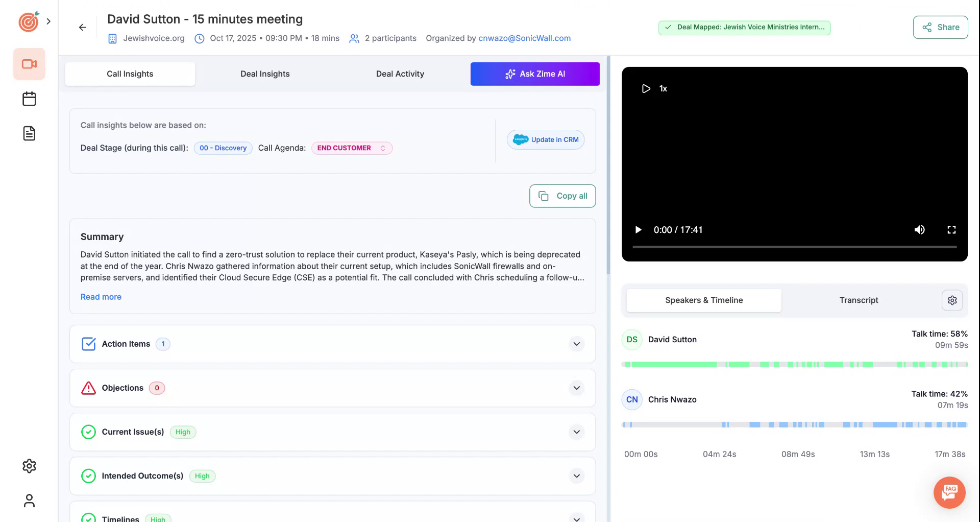Expand the Objections section
This screenshot has width=980, height=522.
(x=576, y=388)
